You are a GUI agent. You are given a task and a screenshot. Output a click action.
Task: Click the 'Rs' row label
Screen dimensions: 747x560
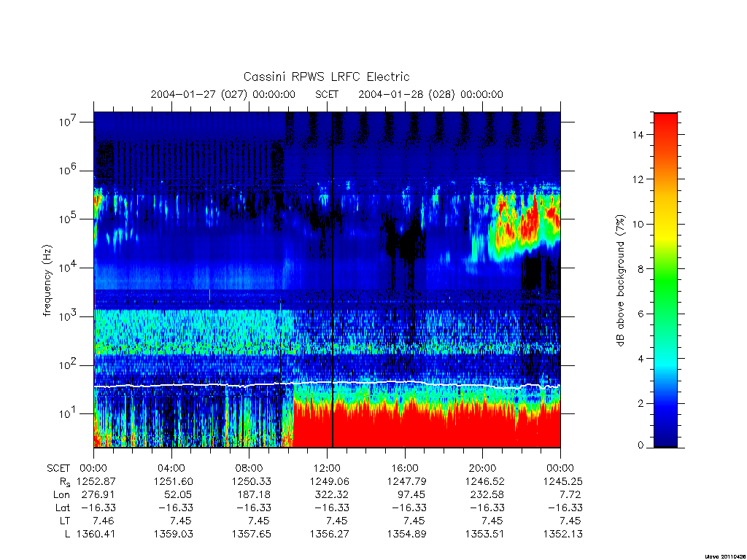click(65, 482)
